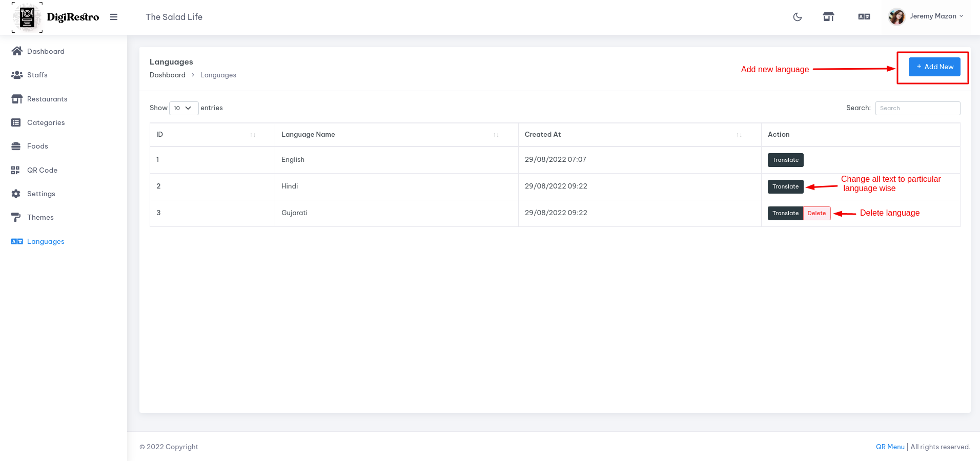Open the language switcher icon in header
The height and width of the screenshot is (461, 980).
[x=864, y=17]
